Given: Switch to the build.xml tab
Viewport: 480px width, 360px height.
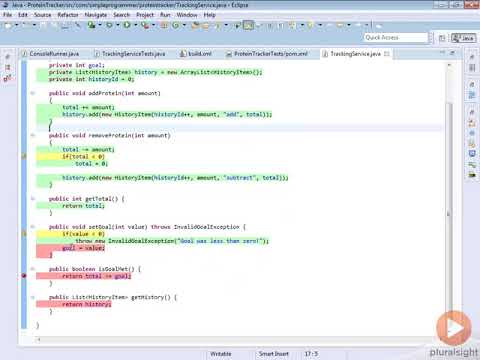Looking at the screenshot, I should 199,54.
